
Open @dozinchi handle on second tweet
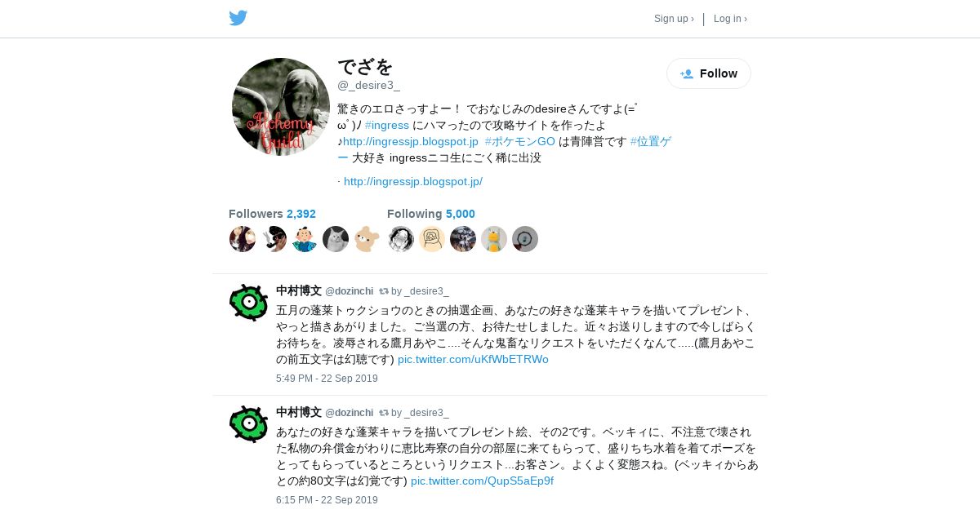point(350,413)
